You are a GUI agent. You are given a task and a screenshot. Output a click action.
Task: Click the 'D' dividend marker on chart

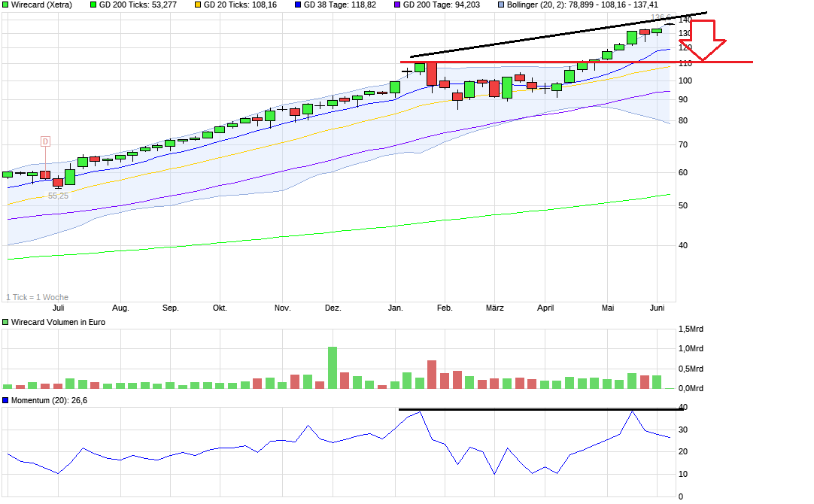click(x=45, y=141)
